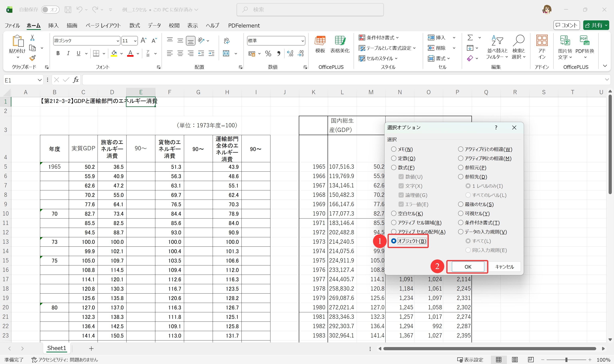
Task: Open the font name dropdown 游ゴシック
Action: (118, 41)
